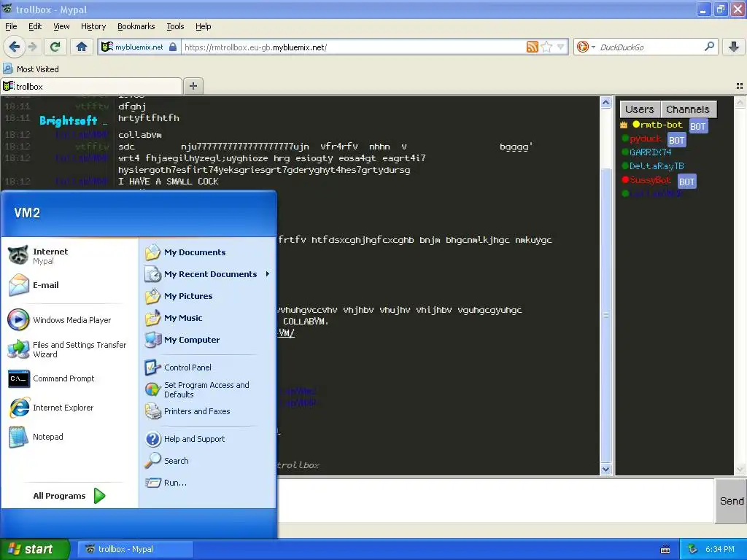
Task: Open Search from the start menu
Action: 207,461
